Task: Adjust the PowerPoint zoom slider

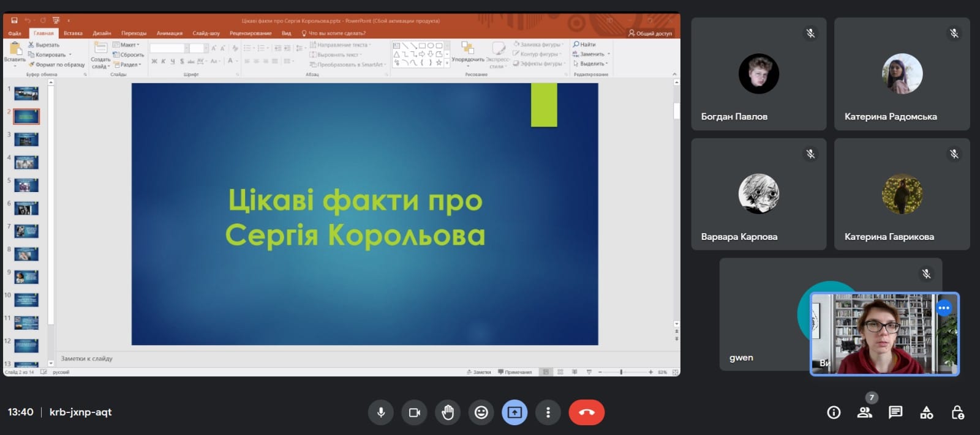Action: point(621,372)
